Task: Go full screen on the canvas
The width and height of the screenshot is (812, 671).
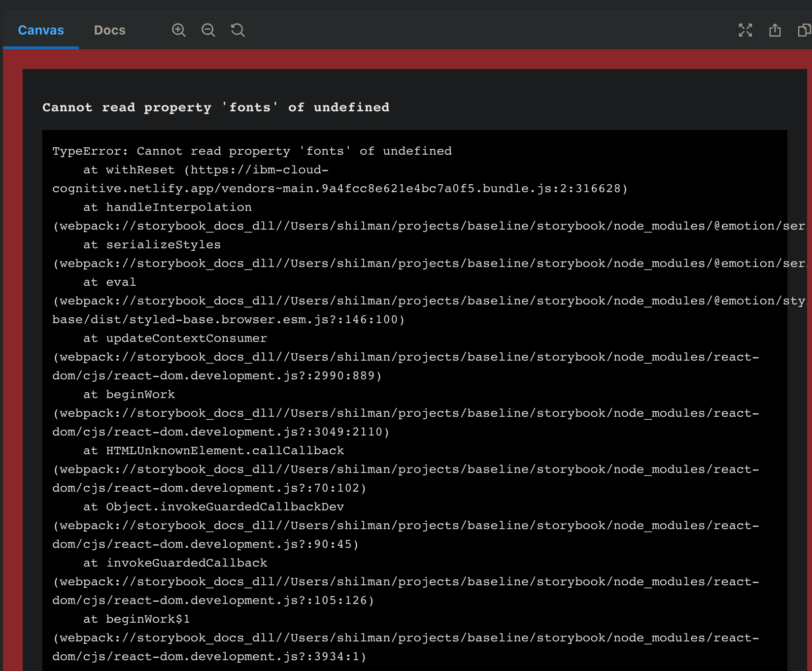Action: click(x=746, y=30)
